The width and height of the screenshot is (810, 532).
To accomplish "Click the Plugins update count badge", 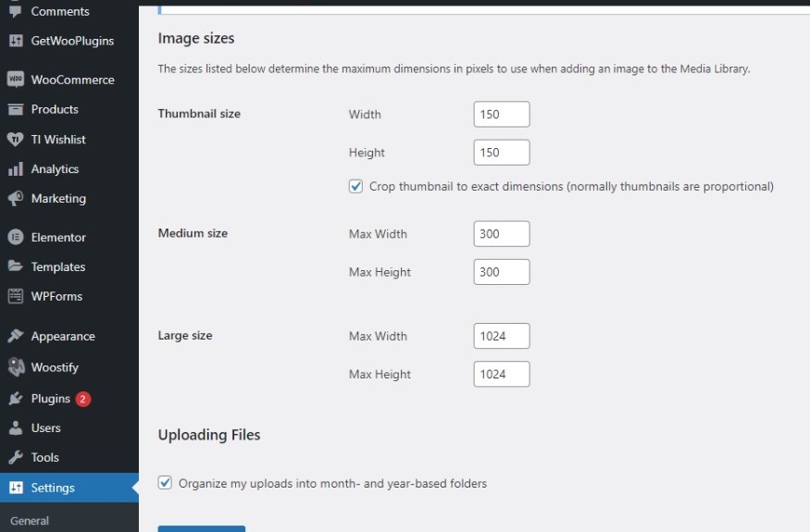I will pos(82,399).
